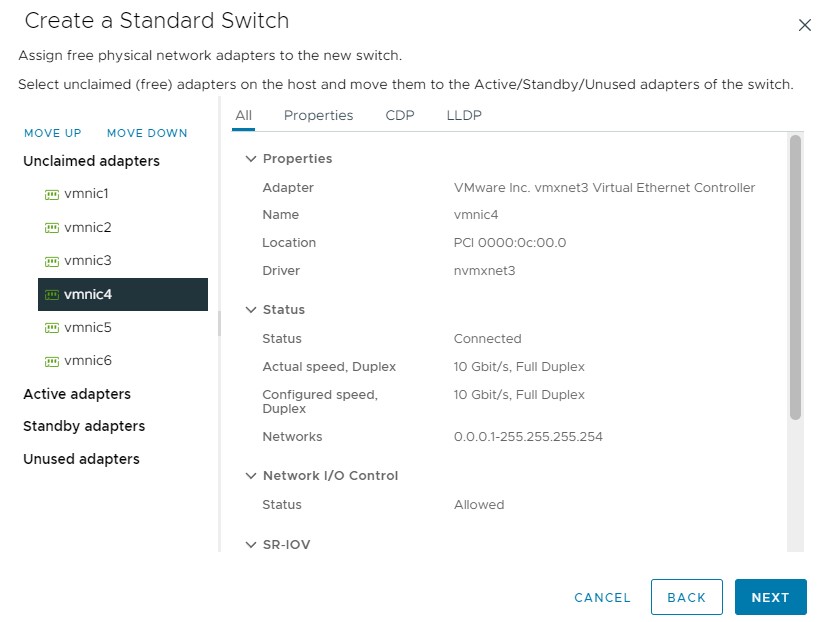
Task: Open the LLDP tab
Action: tap(464, 115)
